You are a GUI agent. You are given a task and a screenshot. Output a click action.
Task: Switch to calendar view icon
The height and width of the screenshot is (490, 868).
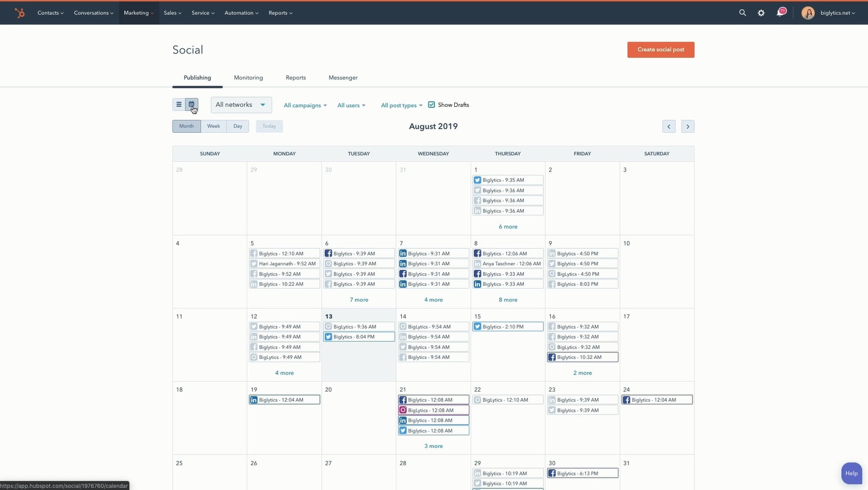(x=192, y=105)
